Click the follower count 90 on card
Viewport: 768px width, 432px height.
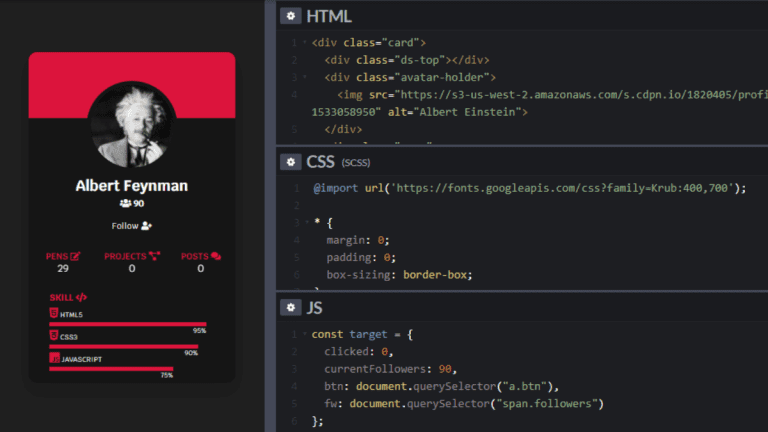139,203
